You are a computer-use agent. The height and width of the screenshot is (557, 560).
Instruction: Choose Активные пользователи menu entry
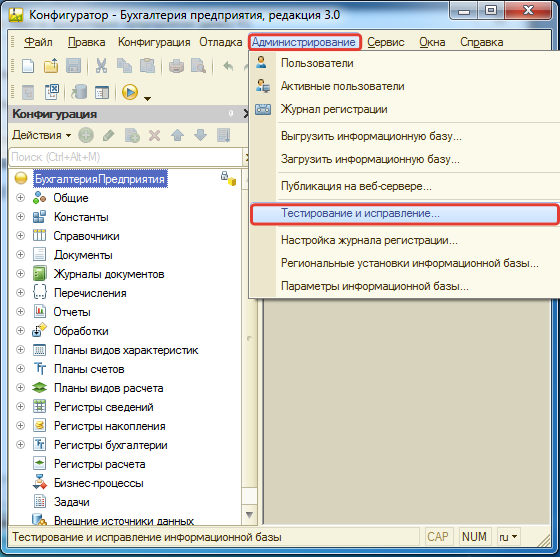[x=405, y=86]
